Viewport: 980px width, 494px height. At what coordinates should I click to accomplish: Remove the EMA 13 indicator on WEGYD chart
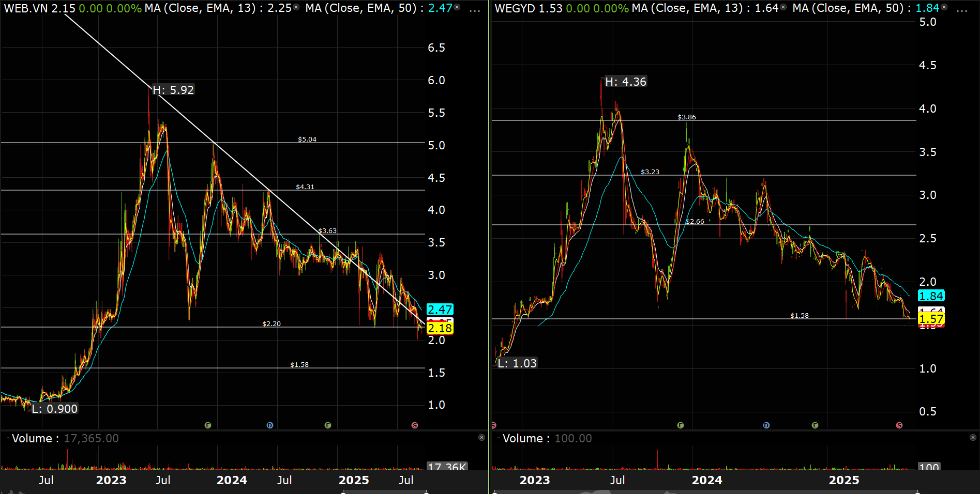(x=783, y=7)
